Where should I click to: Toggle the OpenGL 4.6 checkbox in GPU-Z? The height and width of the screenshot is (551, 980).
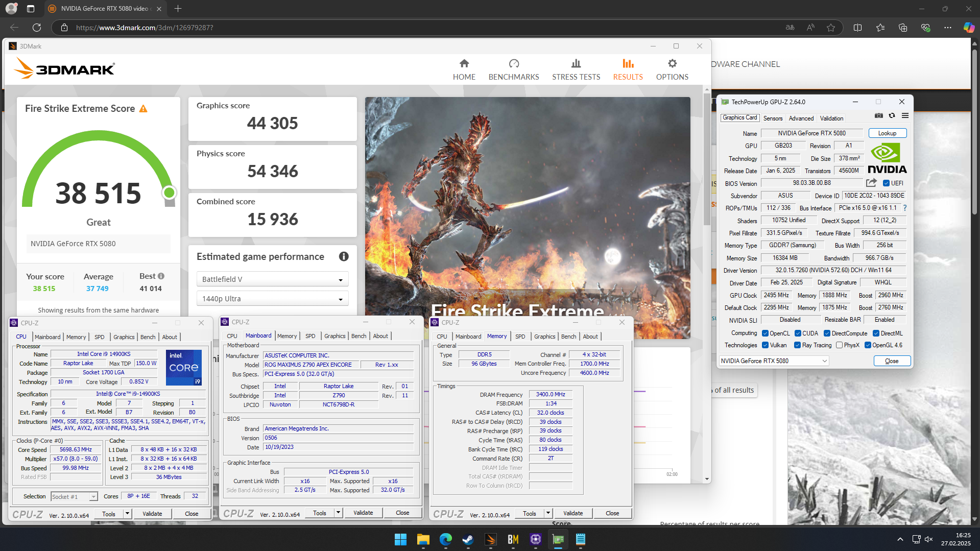867,345
